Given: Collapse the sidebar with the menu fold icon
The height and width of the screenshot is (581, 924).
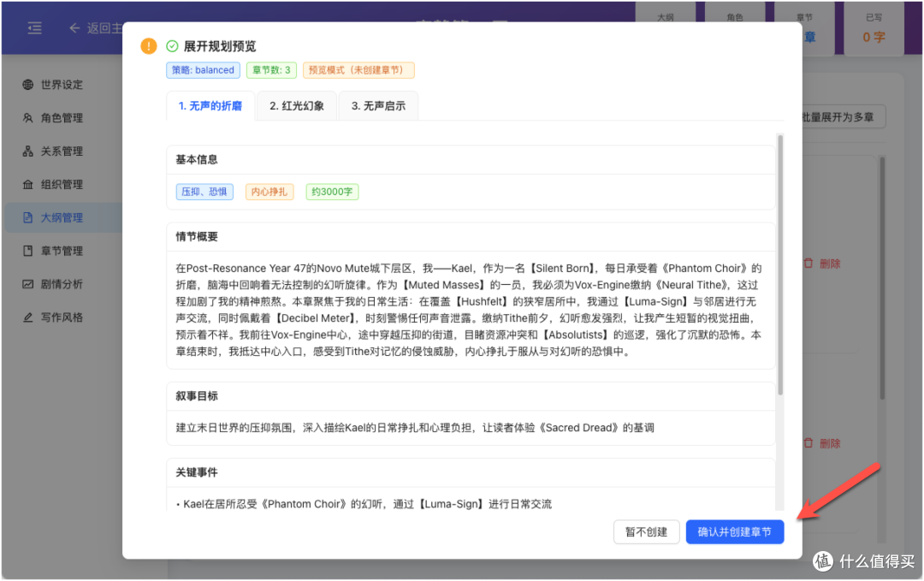Looking at the screenshot, I should pyautogui.click(x=35, y=27).
